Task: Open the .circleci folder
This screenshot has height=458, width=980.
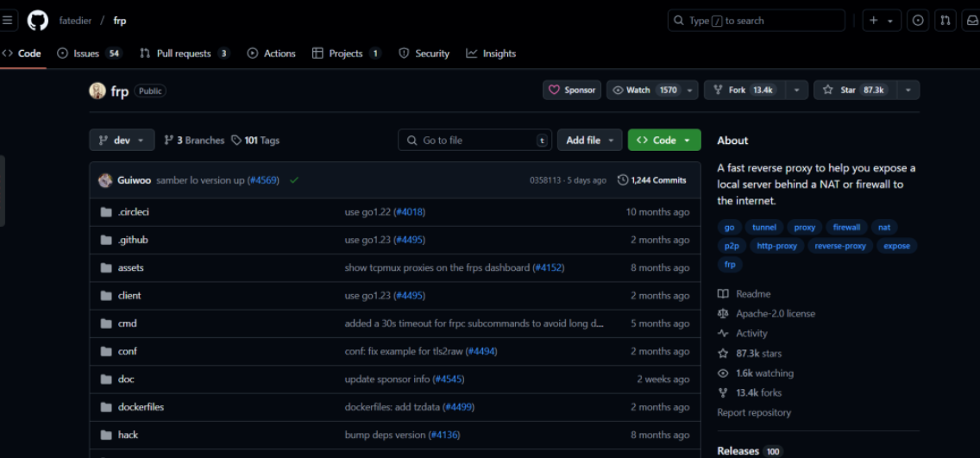Action: pyautogui.click(x=133, y=212)
